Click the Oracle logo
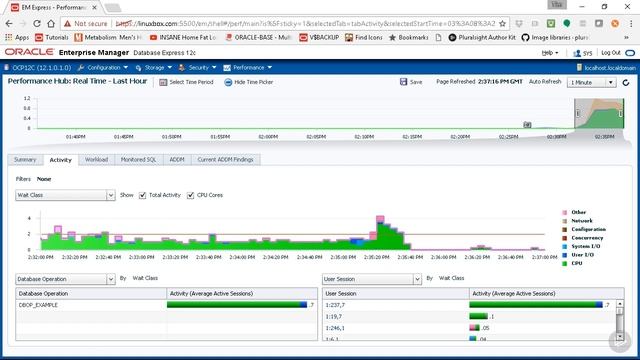Viewport: 640px width, 360px height. coord(29,52)
